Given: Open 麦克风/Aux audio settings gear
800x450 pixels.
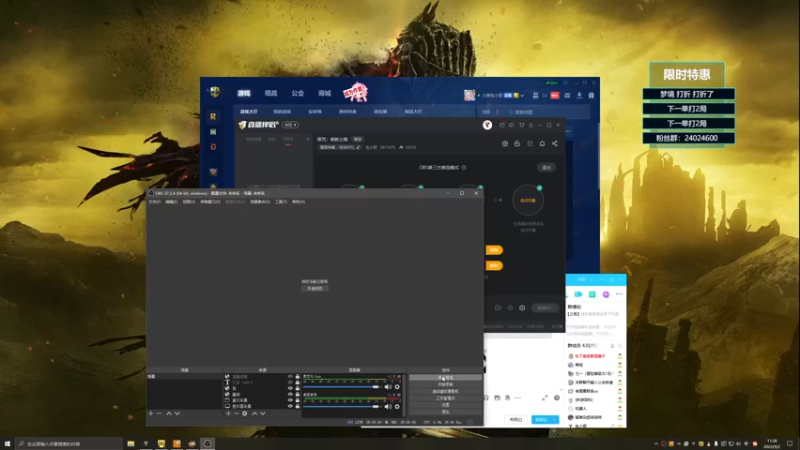Looking at the screenshot, I should point(397,387).
